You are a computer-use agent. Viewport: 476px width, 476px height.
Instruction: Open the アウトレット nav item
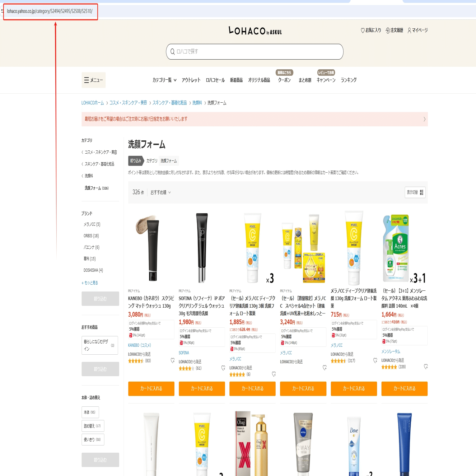click(x=191, y=80)
